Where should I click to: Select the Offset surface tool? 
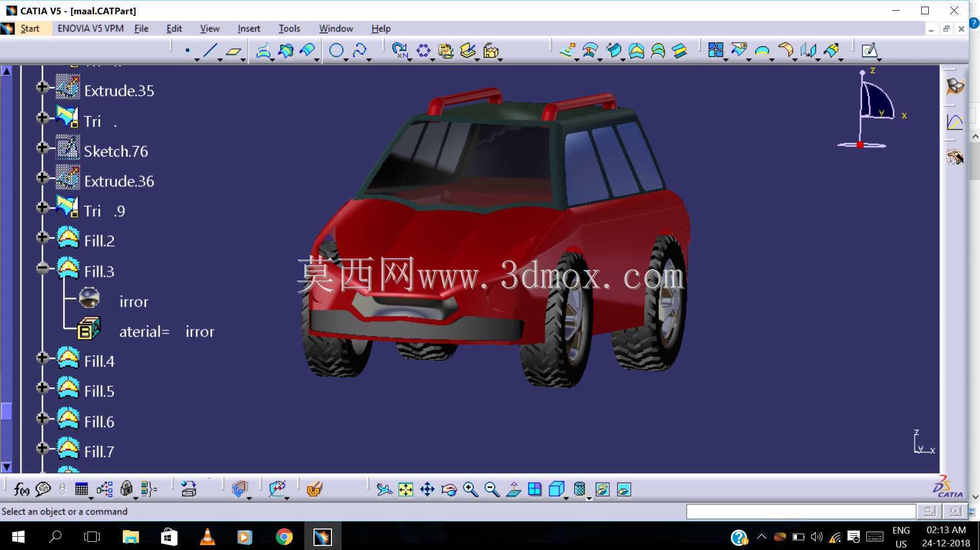(590, 50)
